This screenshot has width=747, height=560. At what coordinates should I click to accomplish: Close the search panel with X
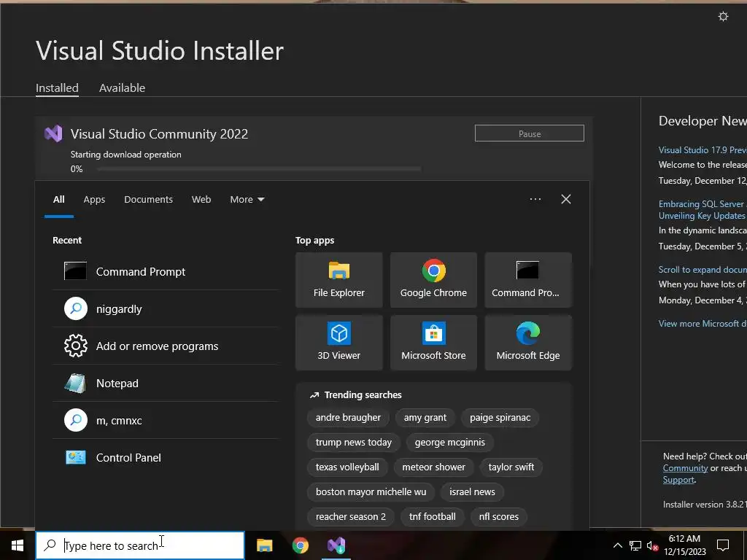(566, 199)
